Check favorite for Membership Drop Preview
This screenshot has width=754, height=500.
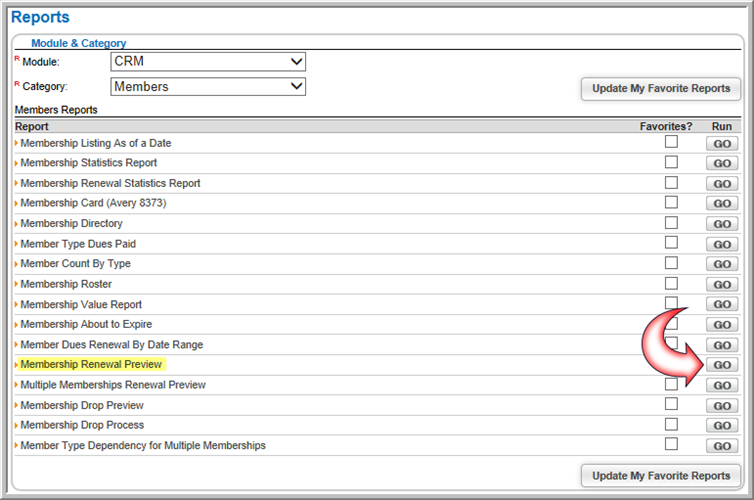(x=671, y=404)
